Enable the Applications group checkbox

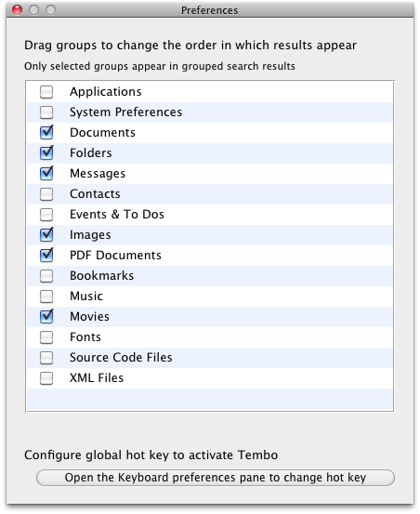[46, 92]
